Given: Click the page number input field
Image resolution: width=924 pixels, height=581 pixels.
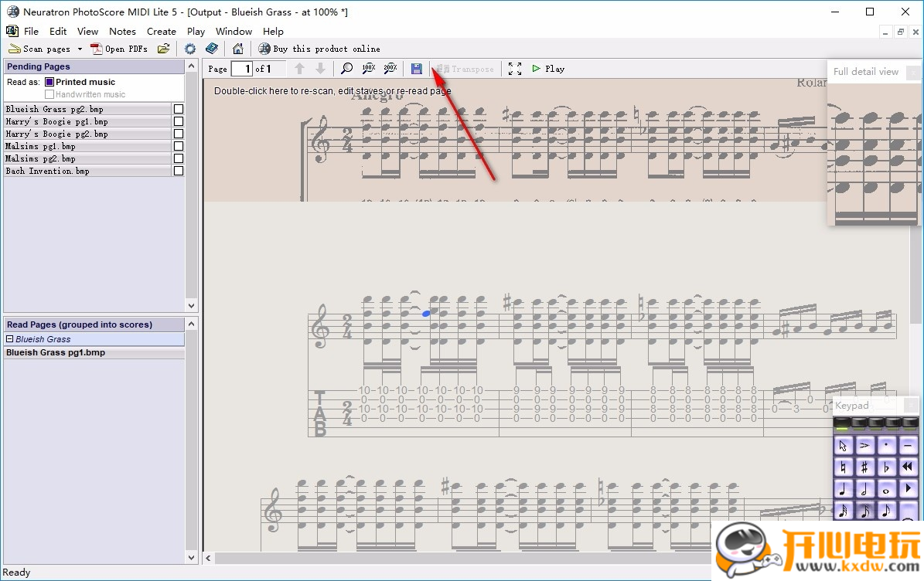Looking at the screenshot, I should (242, 69).
